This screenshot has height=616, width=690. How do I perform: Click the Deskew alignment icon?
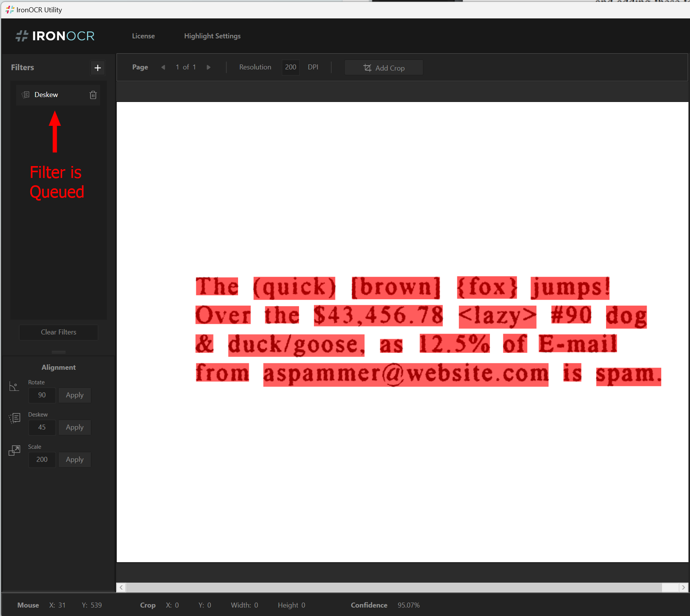tap(15, 418)
